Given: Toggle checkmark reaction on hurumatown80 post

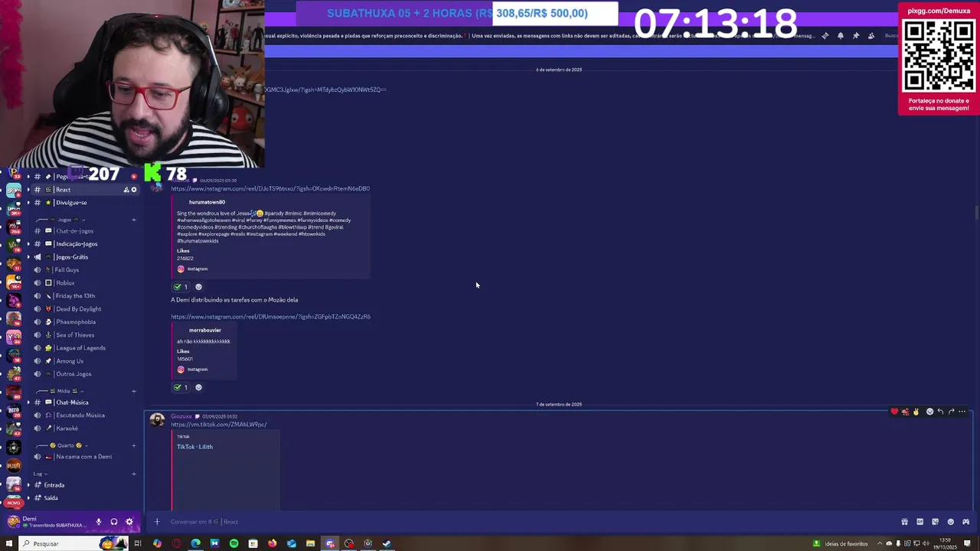Looking at the screenshot, I should [181, 287].
